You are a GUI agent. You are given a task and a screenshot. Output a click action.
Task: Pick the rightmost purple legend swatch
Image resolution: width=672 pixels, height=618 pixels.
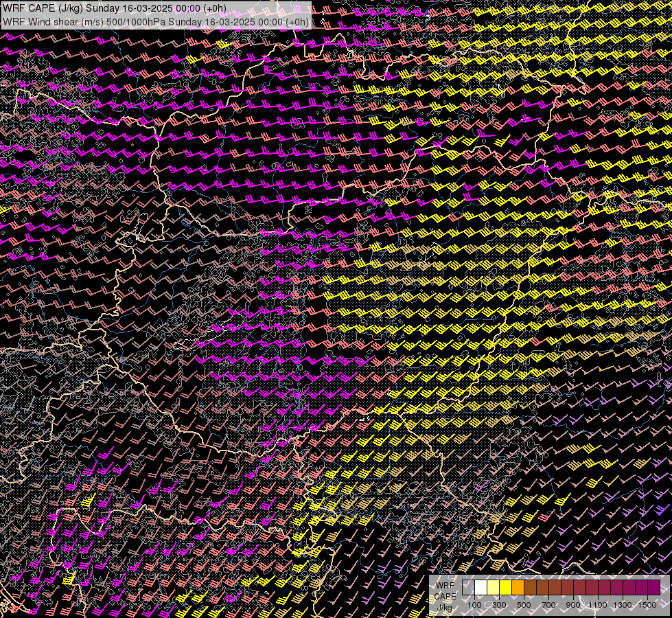654,587
